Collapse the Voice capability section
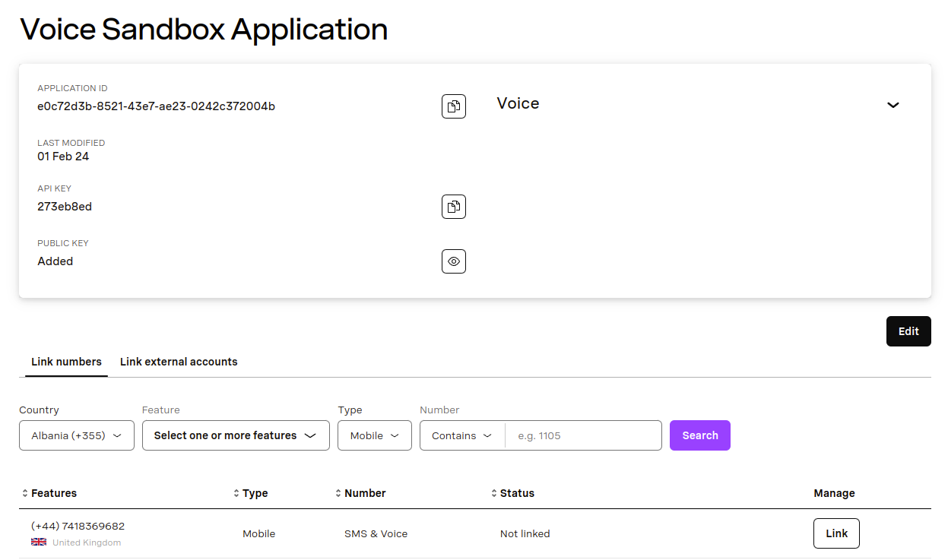 click(x=893, y=105)
